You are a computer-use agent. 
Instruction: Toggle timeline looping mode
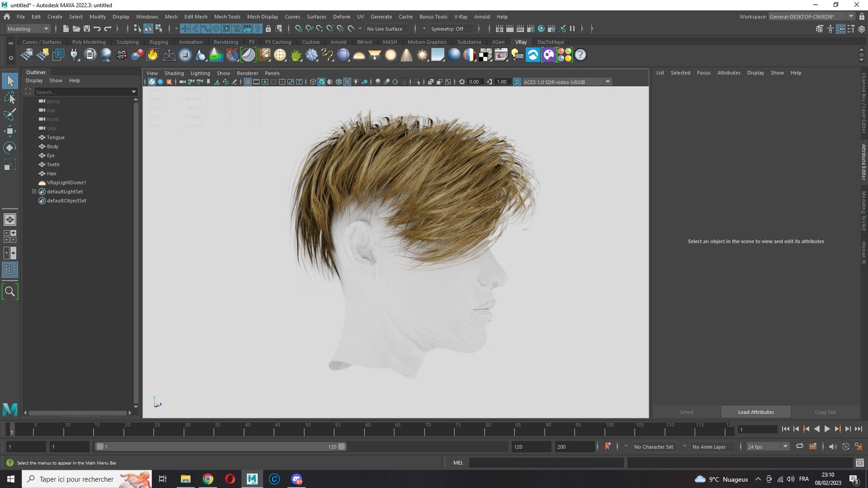(x=800, y=447)
